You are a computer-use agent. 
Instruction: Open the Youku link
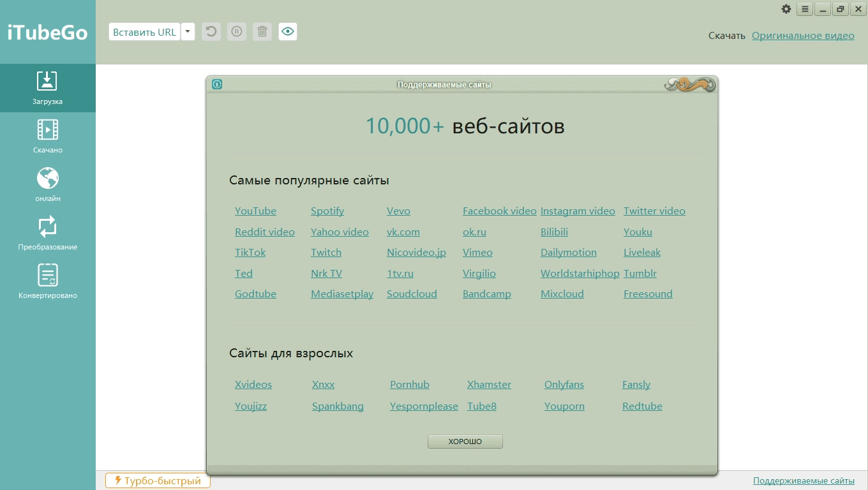pyautogui.click(x=638, y=232)
